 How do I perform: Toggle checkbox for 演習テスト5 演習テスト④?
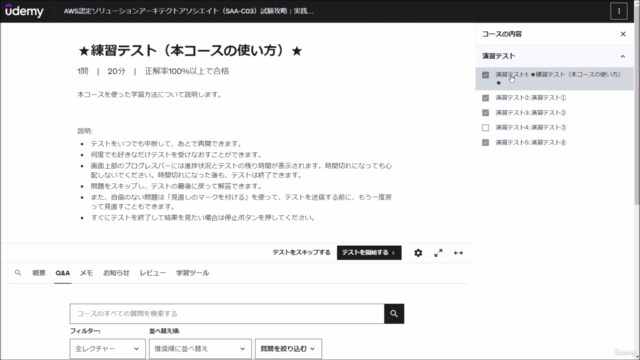485,142
